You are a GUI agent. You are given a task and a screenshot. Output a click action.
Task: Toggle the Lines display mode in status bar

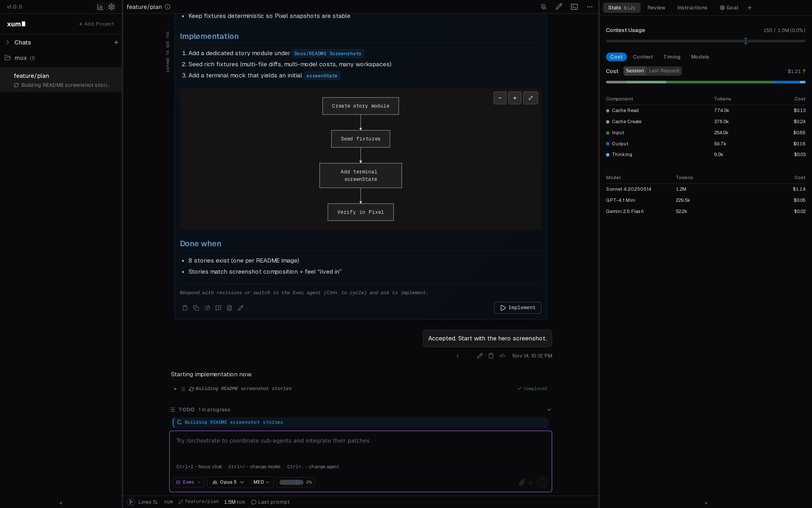coord(148,502)
